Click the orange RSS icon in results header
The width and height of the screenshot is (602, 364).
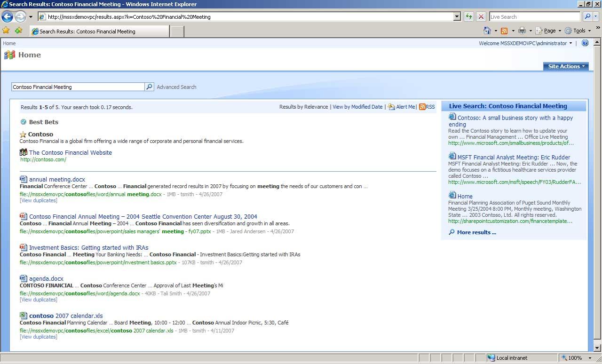pyautogui.click(x=422, y=107)
